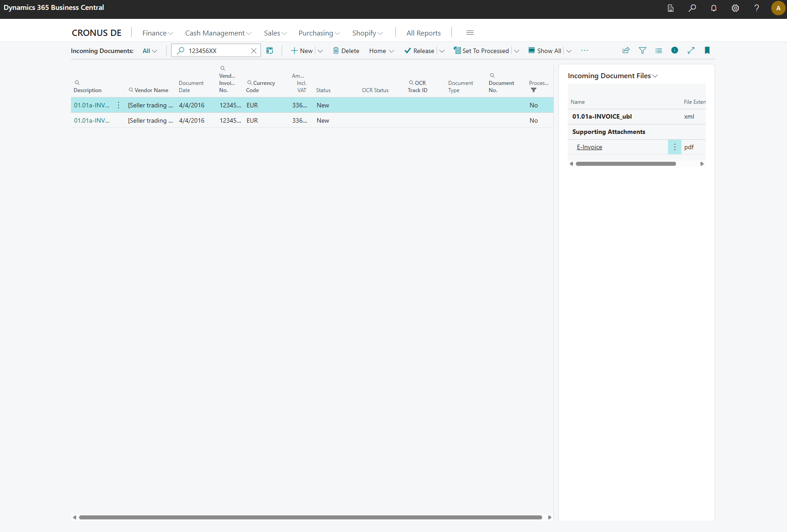787x532 pixels.
Task: Open the All views dropdown
Action: (150, 51)
